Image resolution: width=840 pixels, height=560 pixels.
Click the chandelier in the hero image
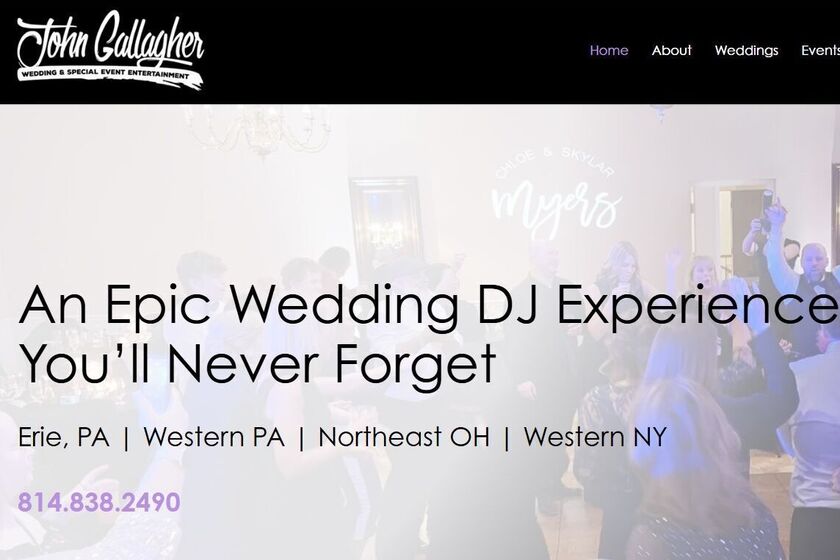(x=259, y=131)
